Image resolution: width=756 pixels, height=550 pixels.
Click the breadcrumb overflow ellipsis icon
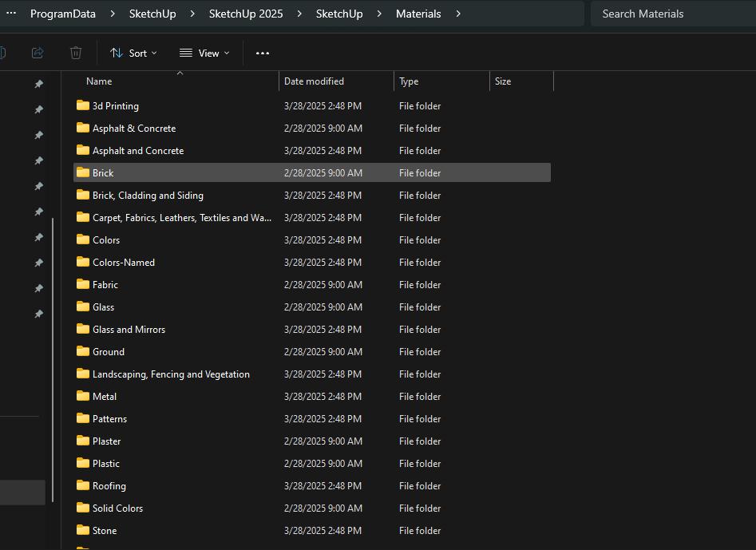pos(11,14)
